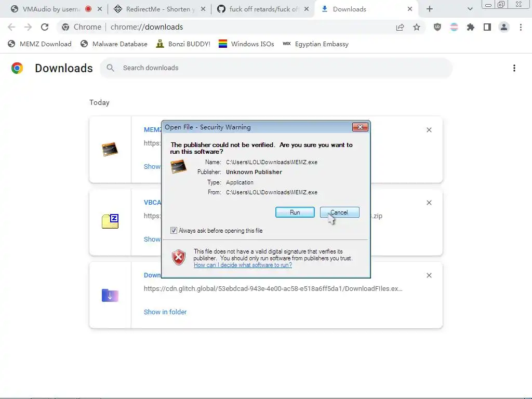
Task: Click the striped flag extension icon
Action: (x=454, y=27)
